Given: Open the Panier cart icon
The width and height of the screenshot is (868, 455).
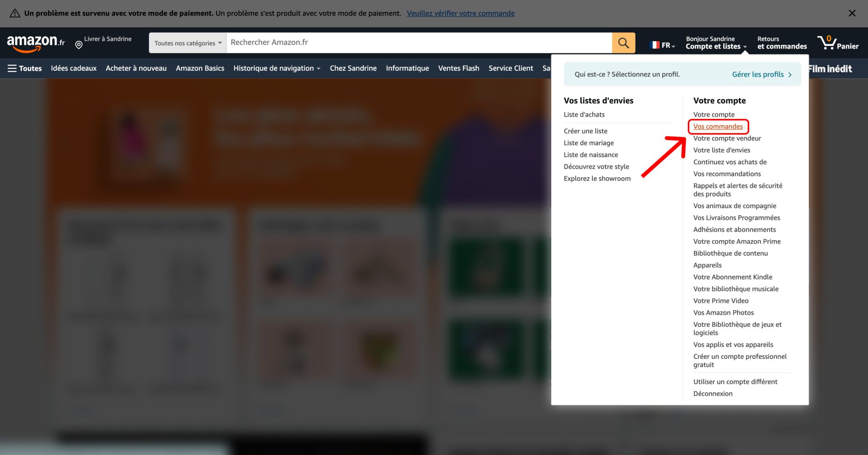Looking at the screenshot, I should pyautogui.click(x=838, y=43).
